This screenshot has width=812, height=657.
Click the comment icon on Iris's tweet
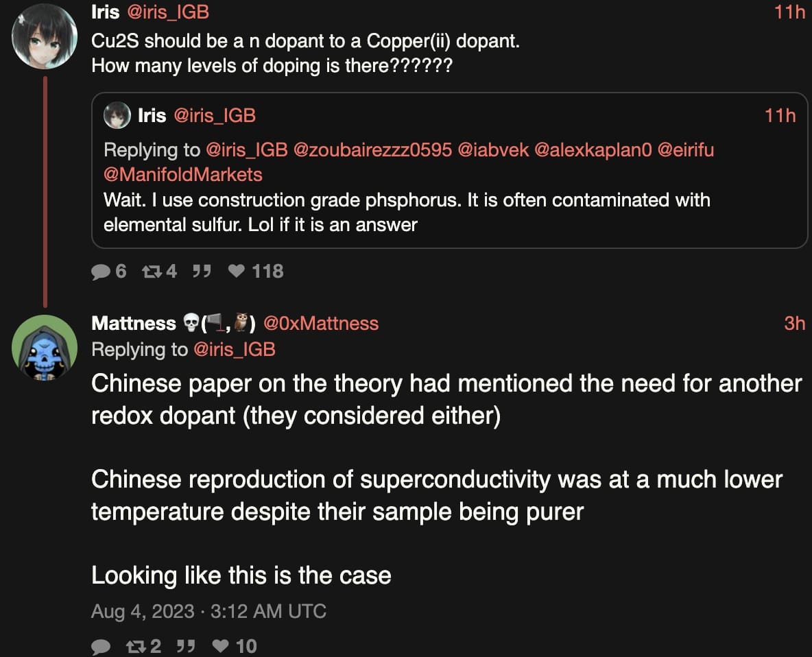point(101,272)
